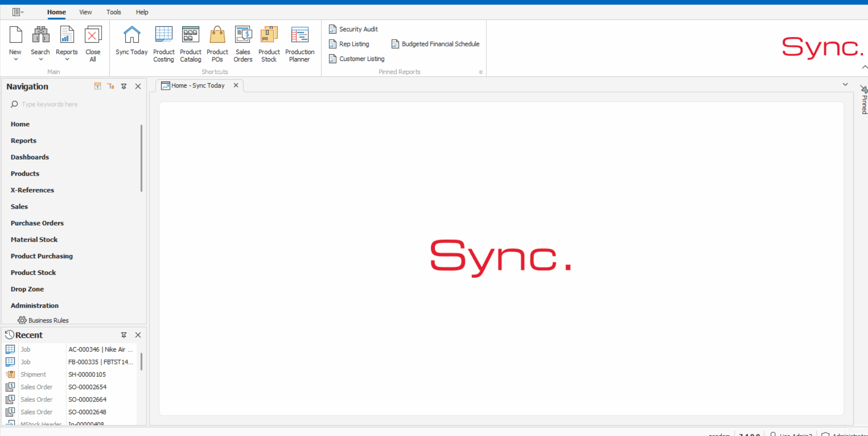Expand Reports in Navigation

coord(24,141)
